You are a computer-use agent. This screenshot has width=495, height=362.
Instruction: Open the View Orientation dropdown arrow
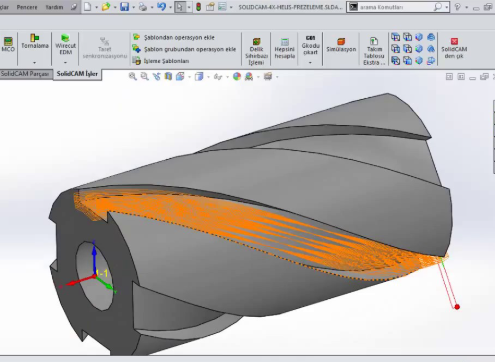[x=189, y=77]
